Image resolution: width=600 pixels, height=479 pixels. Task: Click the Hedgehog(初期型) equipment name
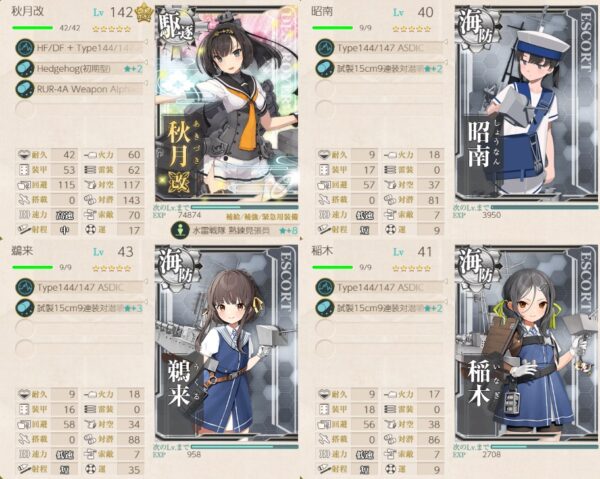pyautogui.click(x=74, y=69)
